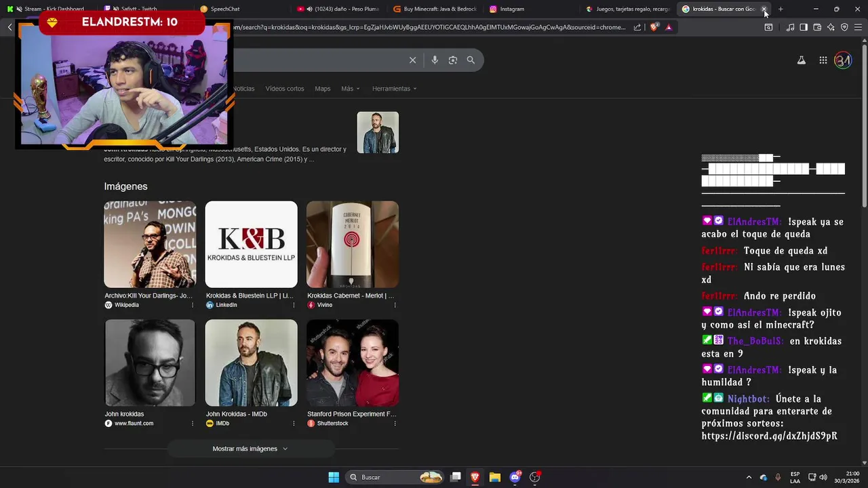Toggle the browser sidebar panel

pos(804,27)
